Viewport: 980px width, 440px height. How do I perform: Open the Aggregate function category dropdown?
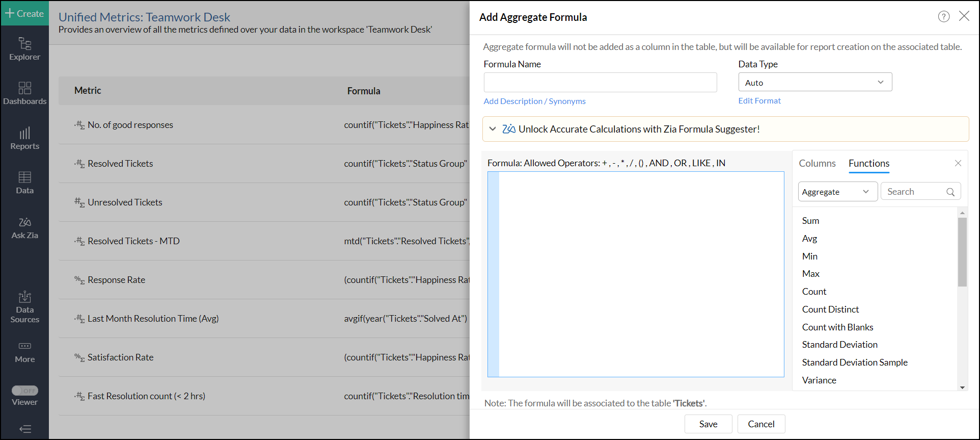837,192
